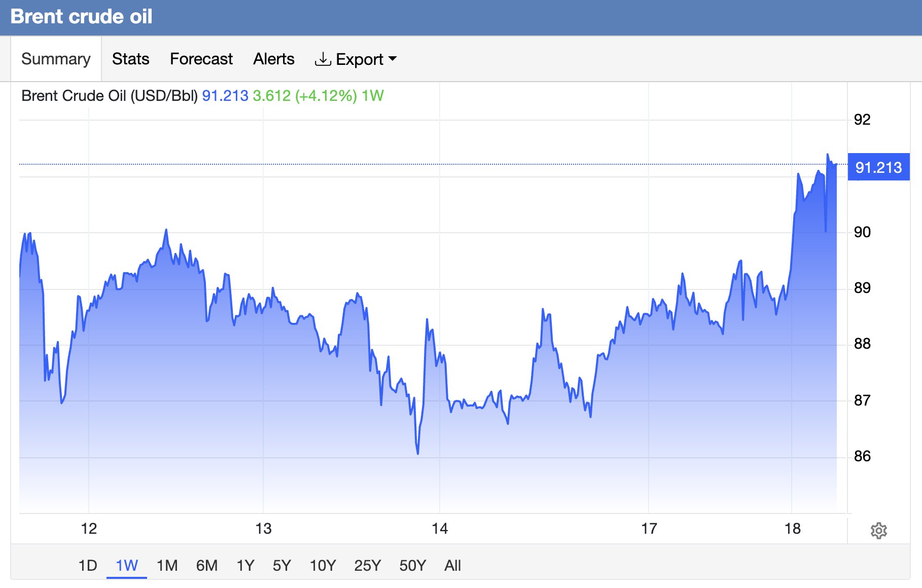Select the 5Y time range
This screenshot has height=588, width=922.
coord(282,565)
